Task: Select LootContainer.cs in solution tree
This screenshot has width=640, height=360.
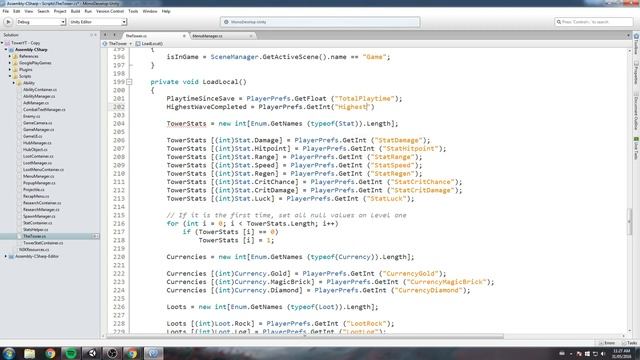Action: pyautogui.click(x=38, y=156)
